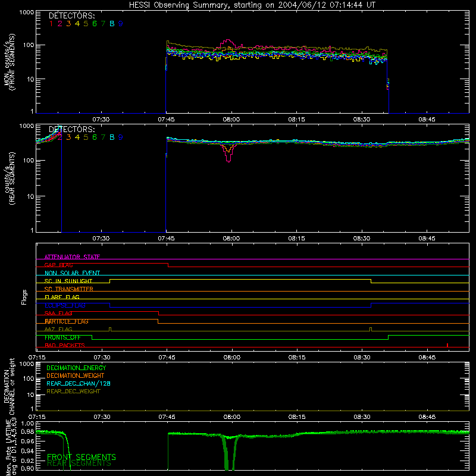Image resolution: width=476 pixels, height=476 pixels.
Task: Click the 08:30 tick label under the decimation plot
Action: coord(362,417)
